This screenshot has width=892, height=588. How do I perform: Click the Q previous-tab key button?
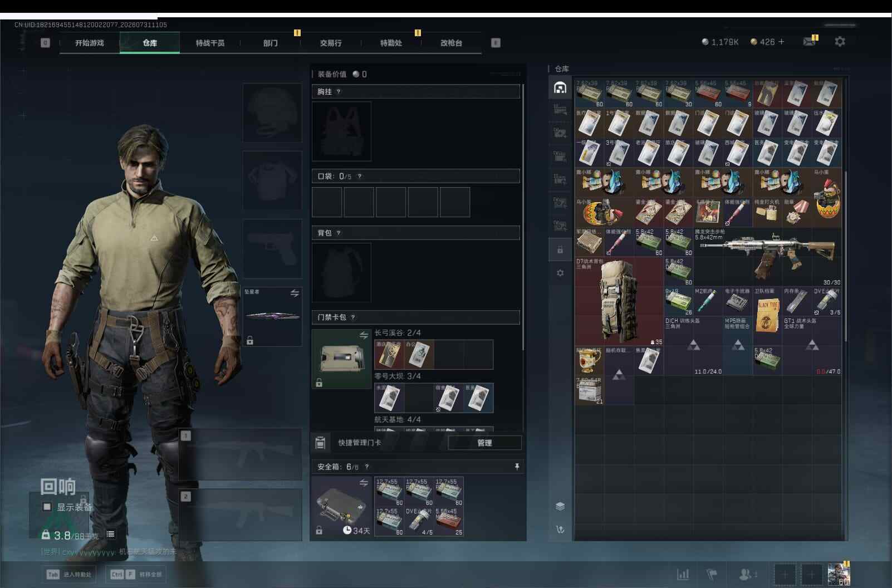[x=45, y=43]
